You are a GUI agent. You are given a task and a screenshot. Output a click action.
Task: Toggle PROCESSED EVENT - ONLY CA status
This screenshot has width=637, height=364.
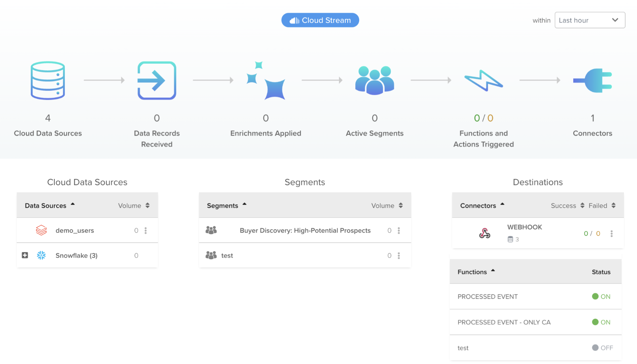(601, 322)
